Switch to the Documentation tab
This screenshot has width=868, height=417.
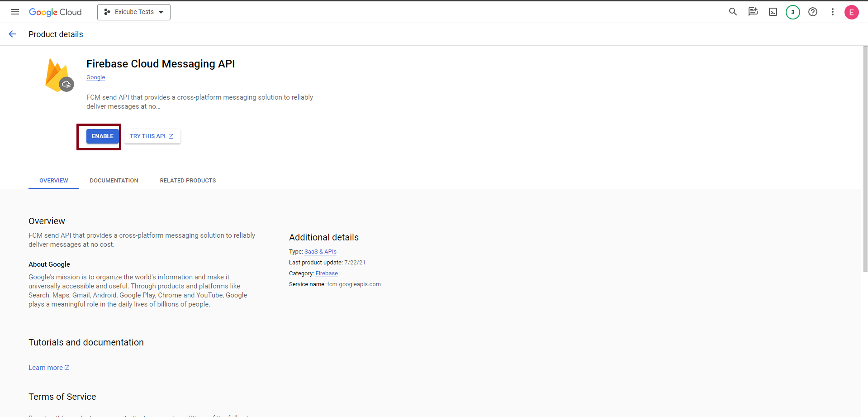pos(114,181)
